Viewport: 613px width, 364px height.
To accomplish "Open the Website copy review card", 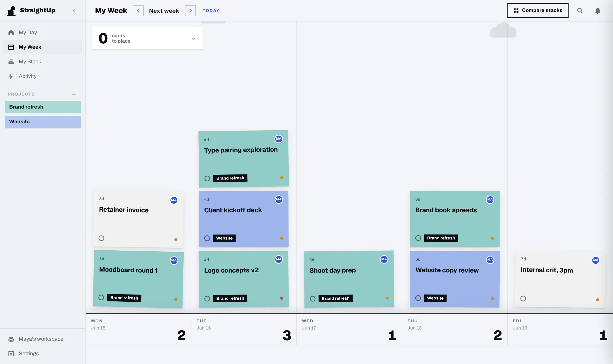I will 455,279.
